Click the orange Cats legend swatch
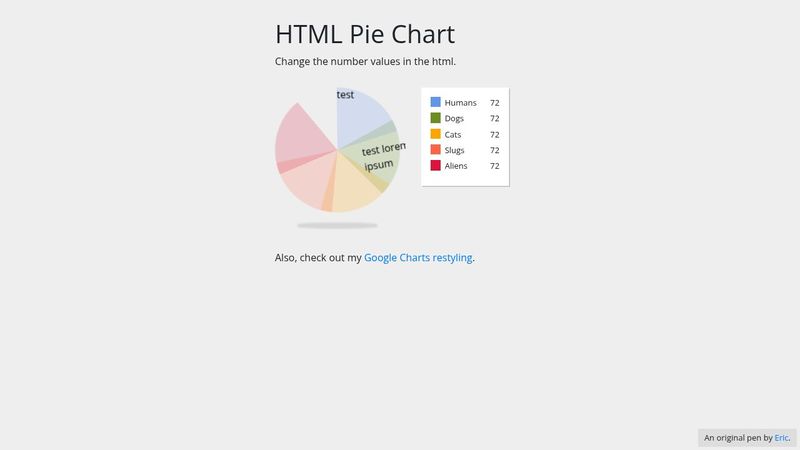The image size is (800, 450). tap(436, 134)
